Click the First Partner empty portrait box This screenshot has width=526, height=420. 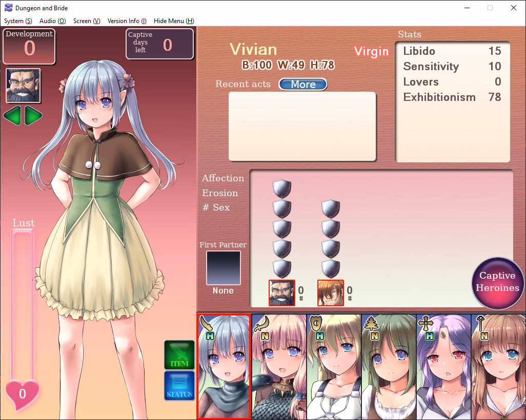point(223,268)
